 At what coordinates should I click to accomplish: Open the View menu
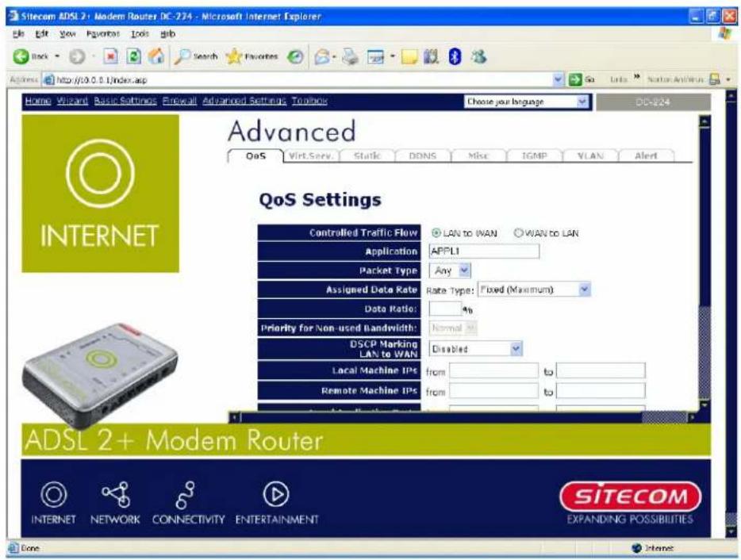[67, 34]
